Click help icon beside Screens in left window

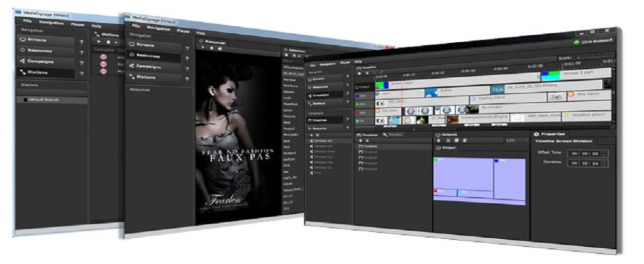click(x=82, y=42)
